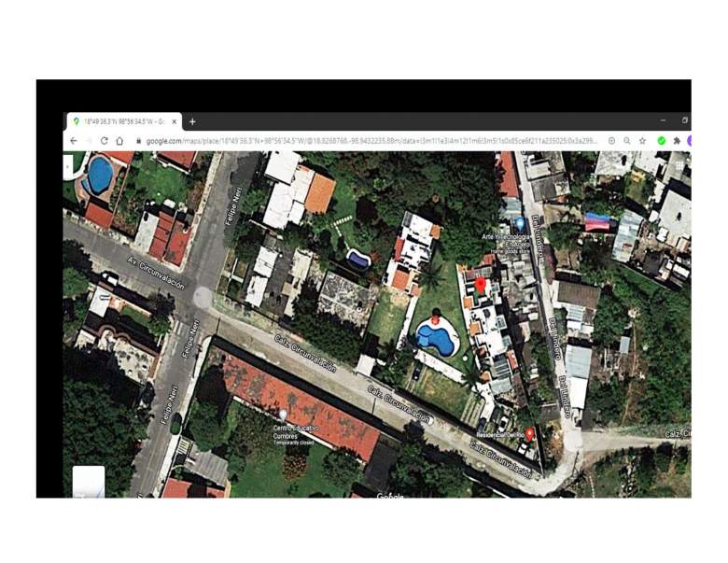Image resolution: width=728 pixels, height=563 pixels.
Task: View site information via the padlock icon
Action: pyautogui.click(x=138, y=141)
